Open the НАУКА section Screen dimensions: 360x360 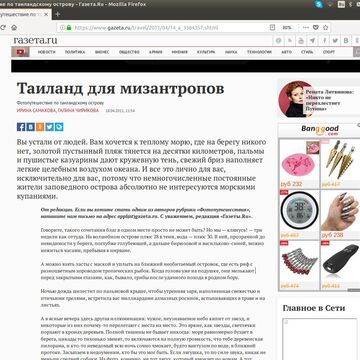click(x=231, y=52)
